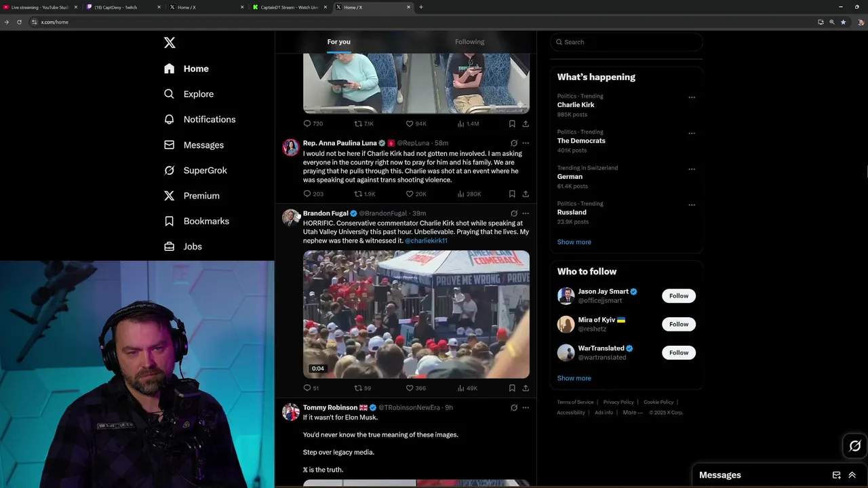The width and height of the screenshot is (868, 488).
Task: View analytics showing 1.4M views
Action: click(x=469, y=124)
